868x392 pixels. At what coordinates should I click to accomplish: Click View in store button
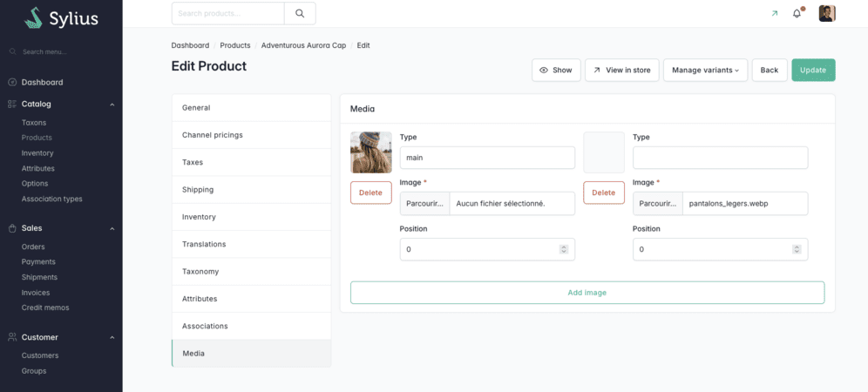click(x=621, y=71)
